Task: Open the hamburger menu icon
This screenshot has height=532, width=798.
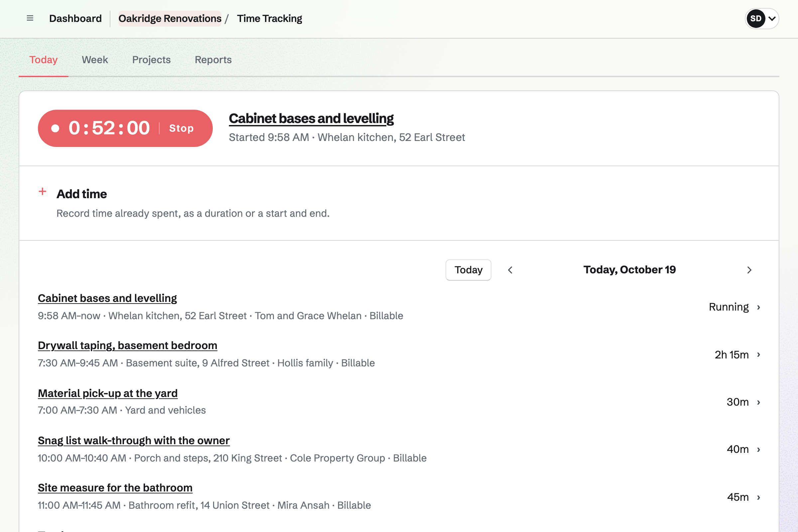Action: coord(30,18)
